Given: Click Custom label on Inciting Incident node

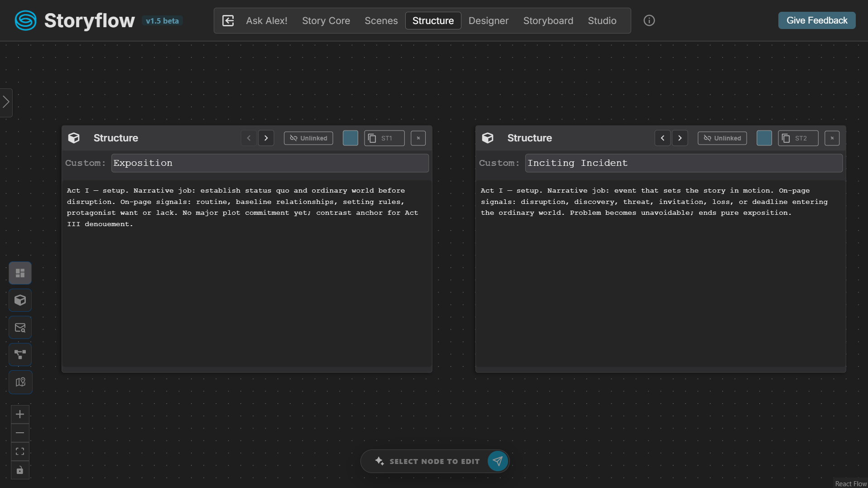Looking at the screenshot, I should tap(499, 163).
